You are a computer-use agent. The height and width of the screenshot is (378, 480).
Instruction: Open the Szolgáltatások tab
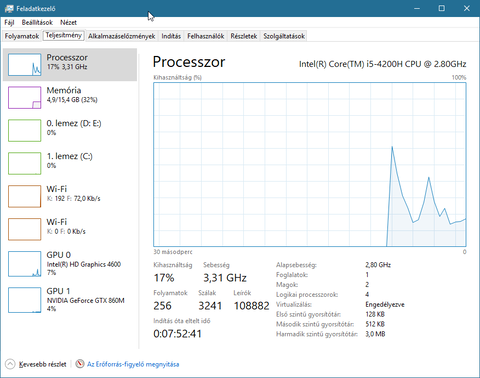point(284,36)
